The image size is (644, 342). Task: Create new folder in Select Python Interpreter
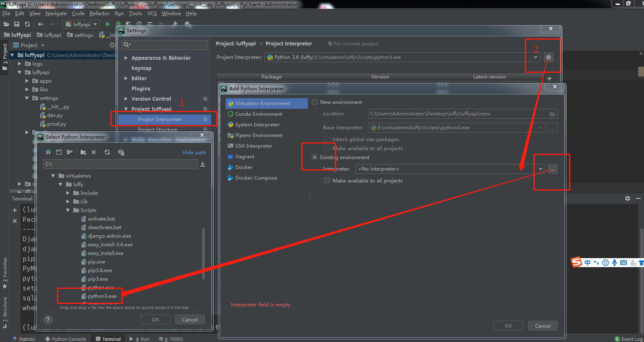click(84, 152)
